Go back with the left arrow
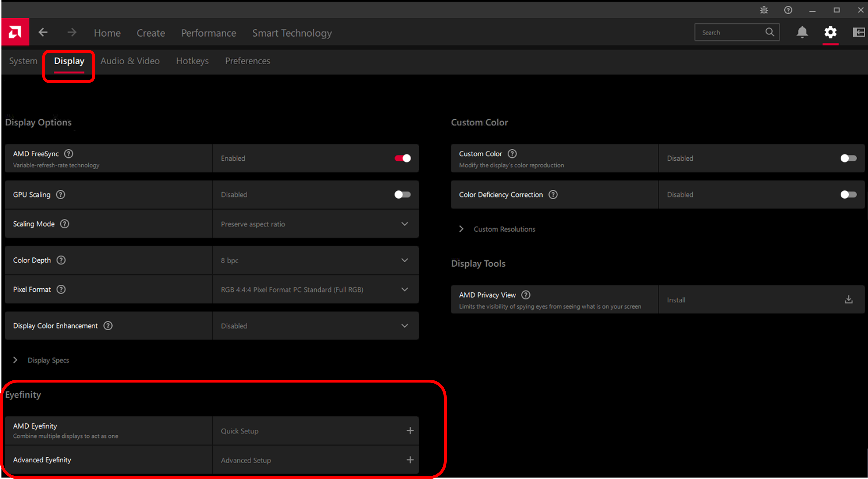This screenshot has width=868, height=479. point(43,32)
